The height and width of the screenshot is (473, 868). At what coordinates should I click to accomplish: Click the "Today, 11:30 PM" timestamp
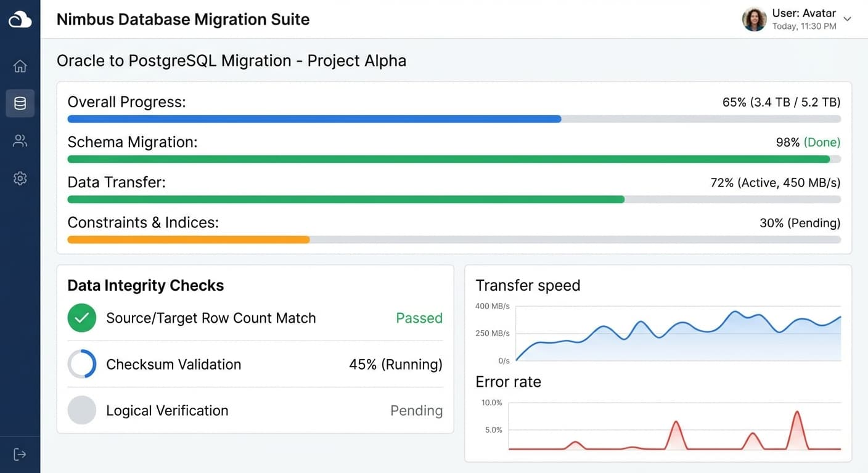[804, 26]
